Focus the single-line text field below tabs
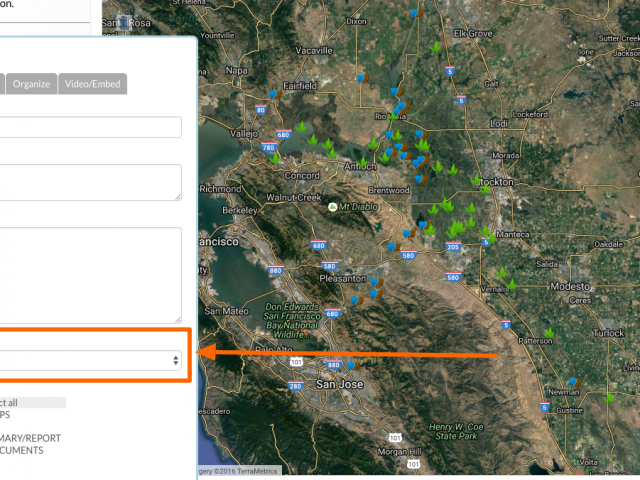This screenshot has height=480, width=640. [91, 127]
